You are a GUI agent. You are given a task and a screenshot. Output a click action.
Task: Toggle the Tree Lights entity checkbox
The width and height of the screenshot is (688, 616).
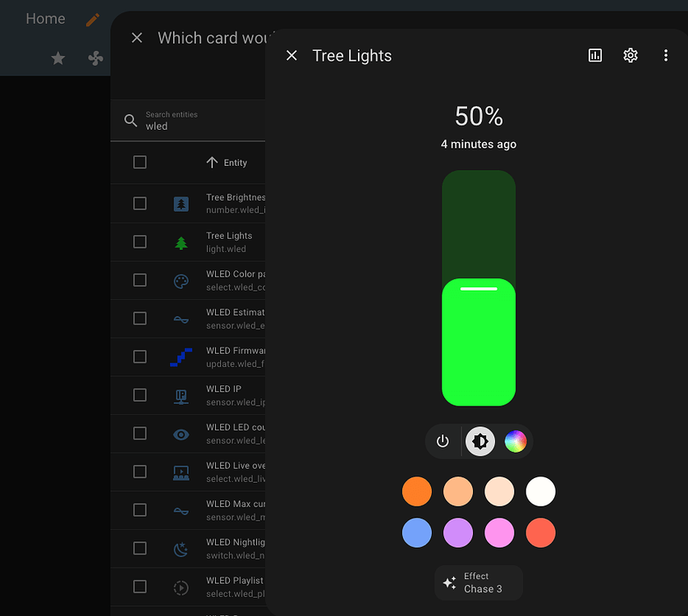click(x=140, y=241)
